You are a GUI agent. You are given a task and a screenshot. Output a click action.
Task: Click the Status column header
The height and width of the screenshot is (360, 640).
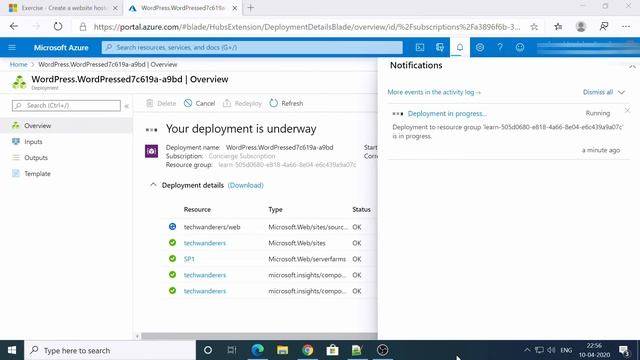click(361, 210)
